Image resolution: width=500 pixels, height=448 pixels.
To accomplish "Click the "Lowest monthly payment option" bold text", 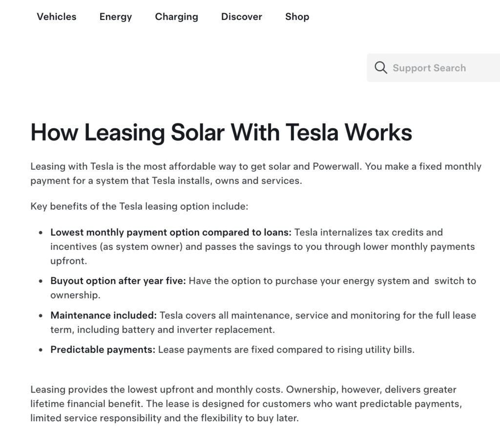I will [x=170, y=232].
